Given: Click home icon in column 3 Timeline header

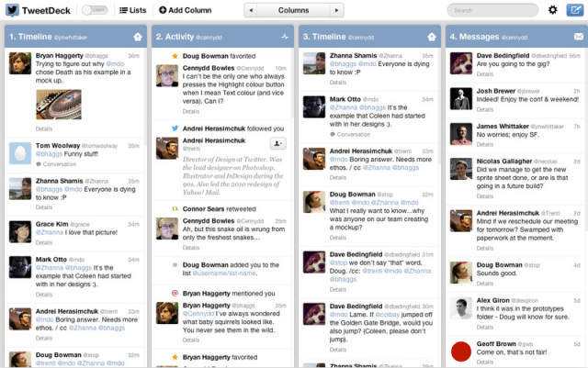Looking at the screenshot, I should [x=432, y=37].
